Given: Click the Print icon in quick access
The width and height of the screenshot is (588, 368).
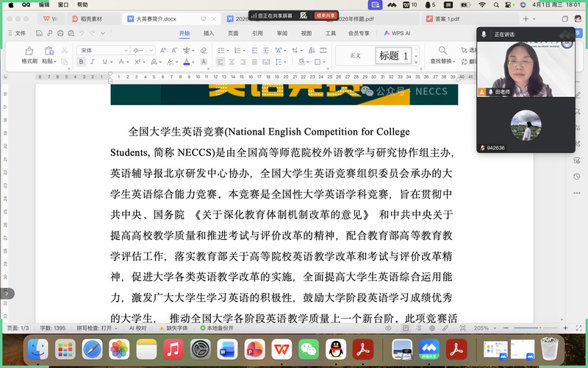Looking at the screenshot, I should pyautogui.click(x=60, y=33).
